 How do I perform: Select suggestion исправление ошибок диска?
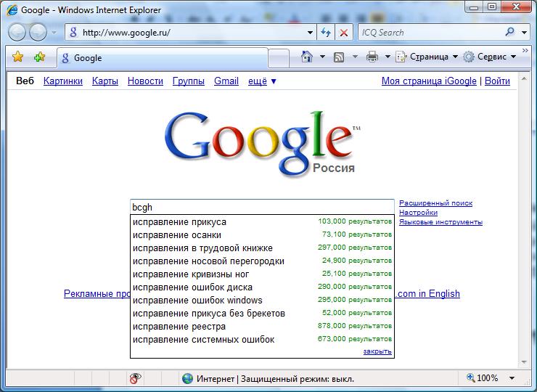pyautogui.click(x=263, y=287)
